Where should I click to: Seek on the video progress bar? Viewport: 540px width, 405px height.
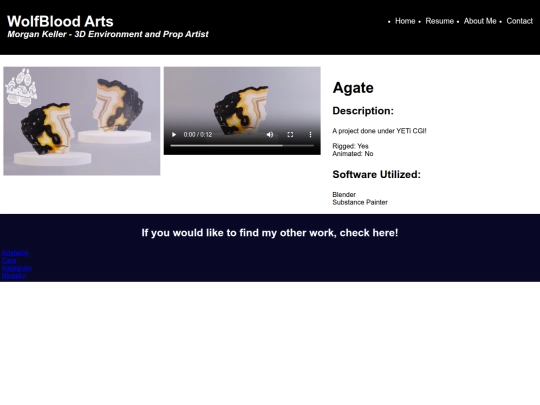click(x=242, y=146)
